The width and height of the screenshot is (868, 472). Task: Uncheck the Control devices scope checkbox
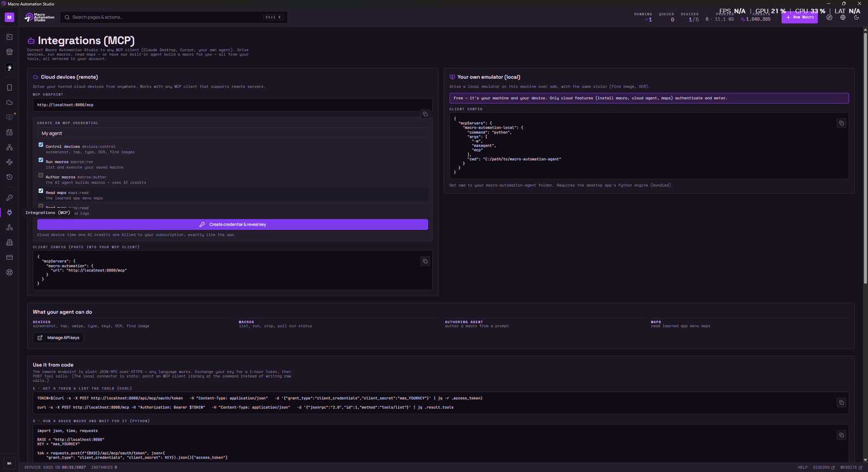click(x=41, y=145)
